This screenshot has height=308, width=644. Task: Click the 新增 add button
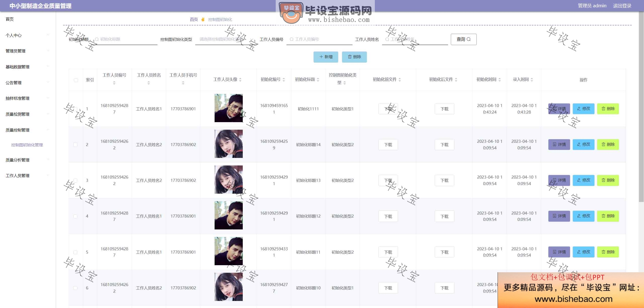[x=326, y=57]
